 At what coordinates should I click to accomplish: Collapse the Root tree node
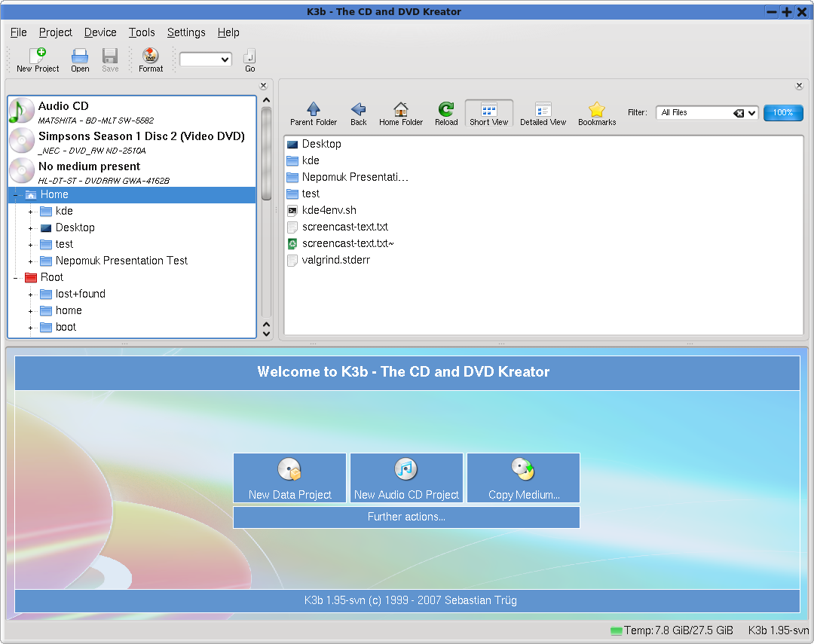[x=15, y=278]
